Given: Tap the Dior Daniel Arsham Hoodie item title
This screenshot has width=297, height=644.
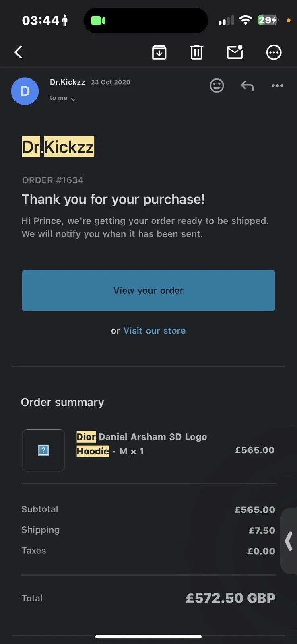Looking at the screenshot, I should [x=141, y=444].
